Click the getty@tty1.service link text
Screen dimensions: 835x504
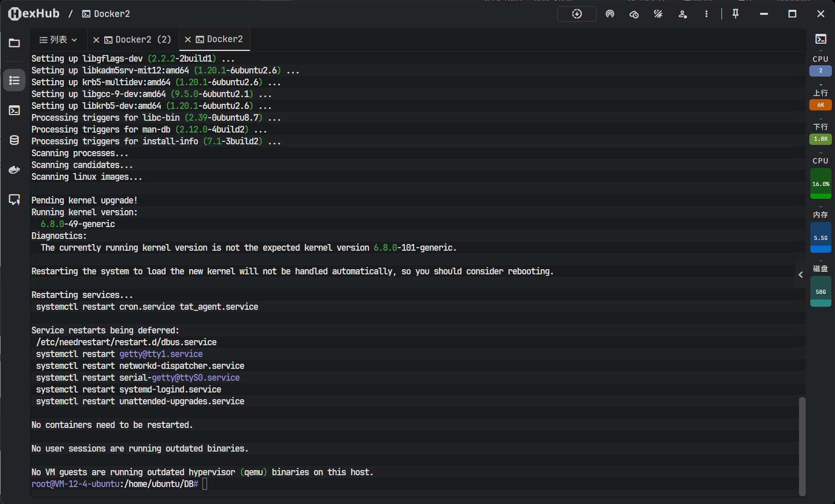tap(161, 354)
